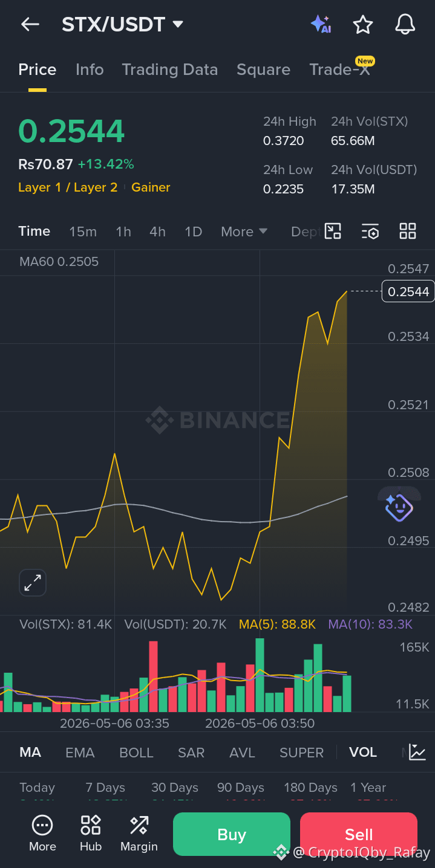Toggle the EMA indicator
This screenshot has width=435, height=868.
pos(80,753)
